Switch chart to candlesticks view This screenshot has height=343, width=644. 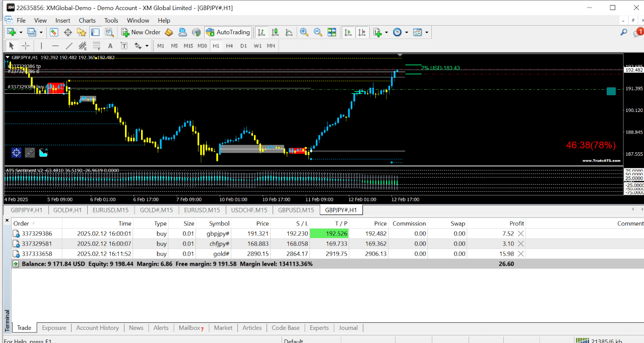point(275,32)
